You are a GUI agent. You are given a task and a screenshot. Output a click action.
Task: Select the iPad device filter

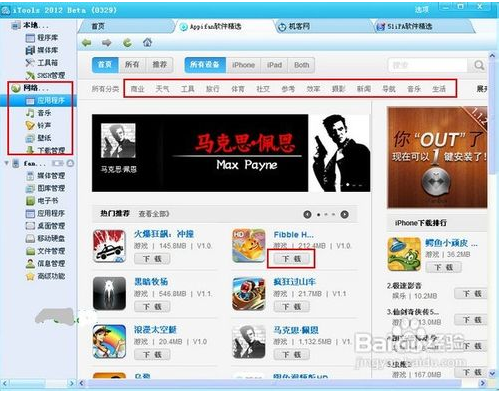click(274, 65)
